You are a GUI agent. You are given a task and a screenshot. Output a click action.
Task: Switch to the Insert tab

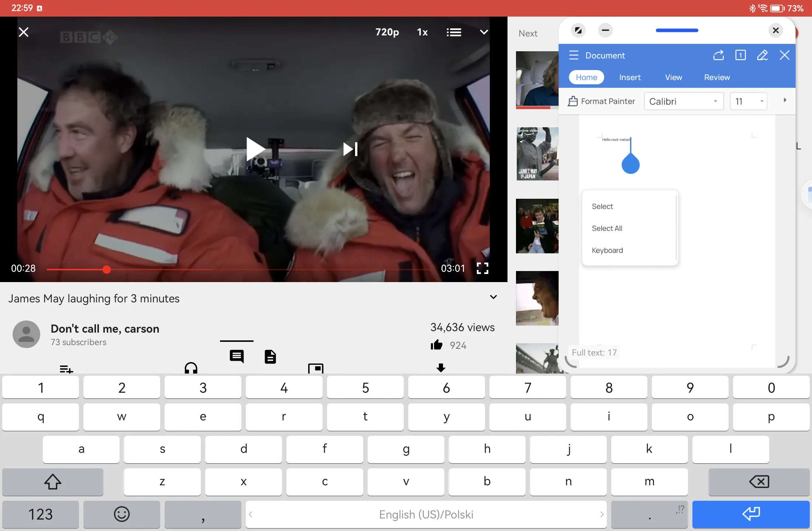click(630, 77)
